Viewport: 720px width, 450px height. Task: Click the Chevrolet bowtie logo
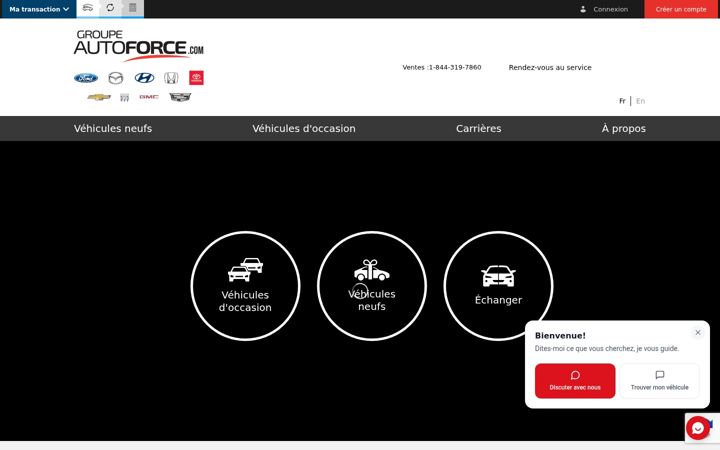coord(99,97)
